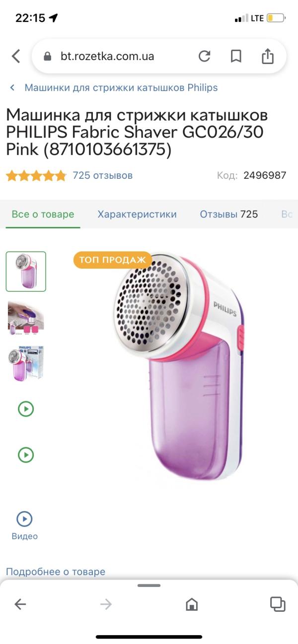Switch to the Отзывы 725 tab
The height and width of the screenshot is (644, 298).
pos(229,215)
